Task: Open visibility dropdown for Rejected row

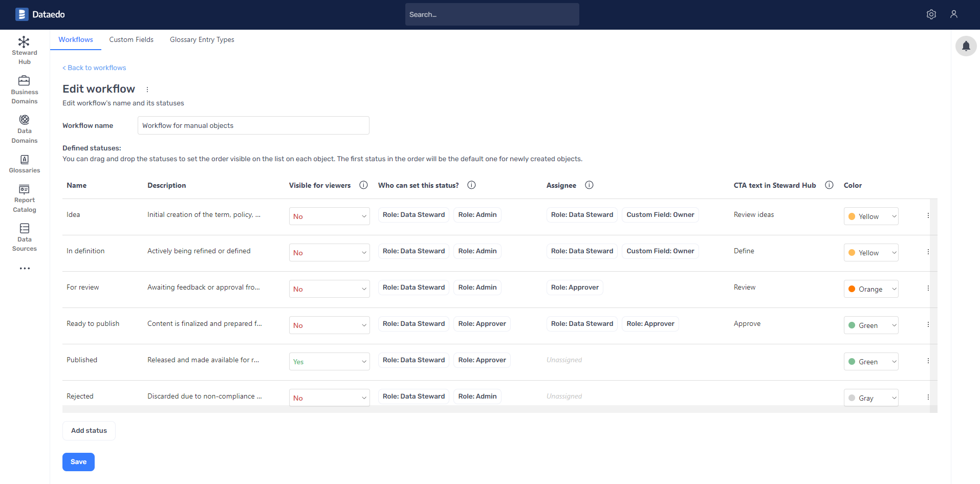Action: coord(329,398)
